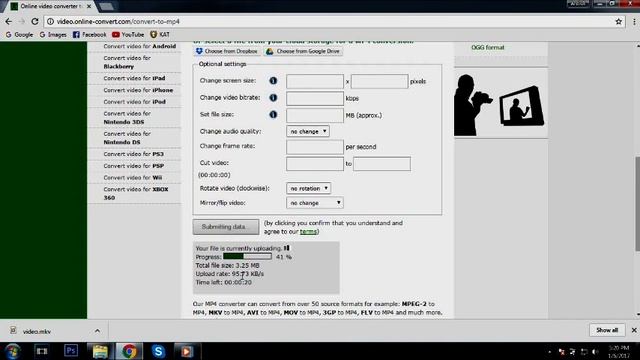This screenshot has width=640, height=360.
Task: Open Convert video for PS3
Action: [133, 154]
